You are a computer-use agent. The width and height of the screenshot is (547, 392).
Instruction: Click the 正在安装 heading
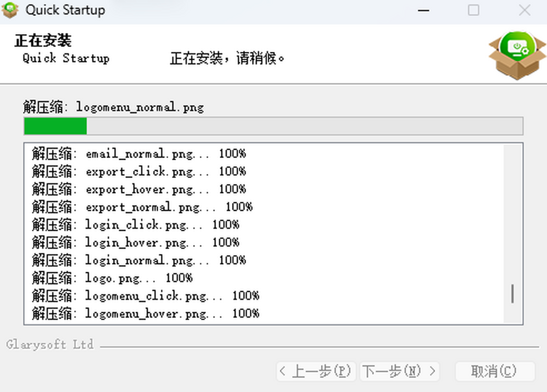(43, 41)
